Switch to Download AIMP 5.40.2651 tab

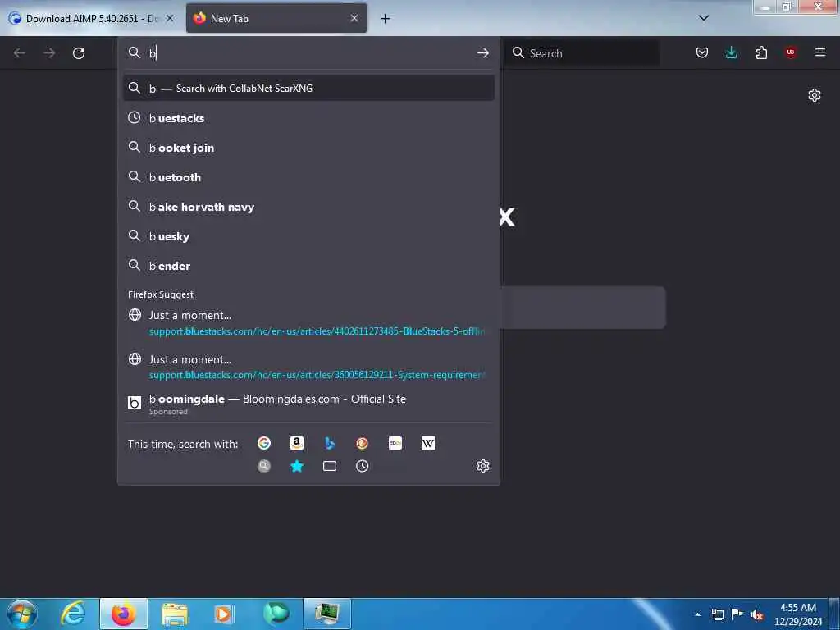click(x=92, y=18)
